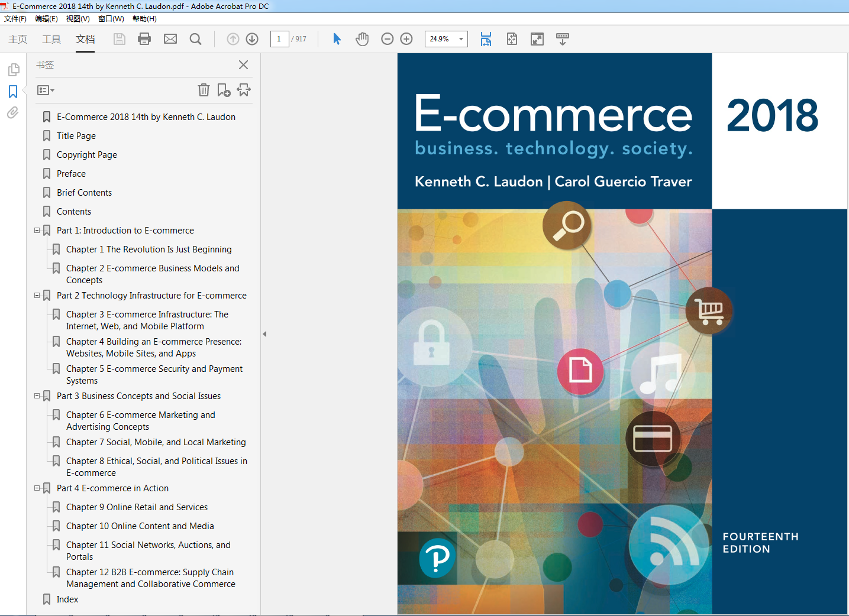Image resolution: width=849 pixels, height=616 pixels.
Task: Choose the Selection arrow tool
Action: [x=337, y=39]
